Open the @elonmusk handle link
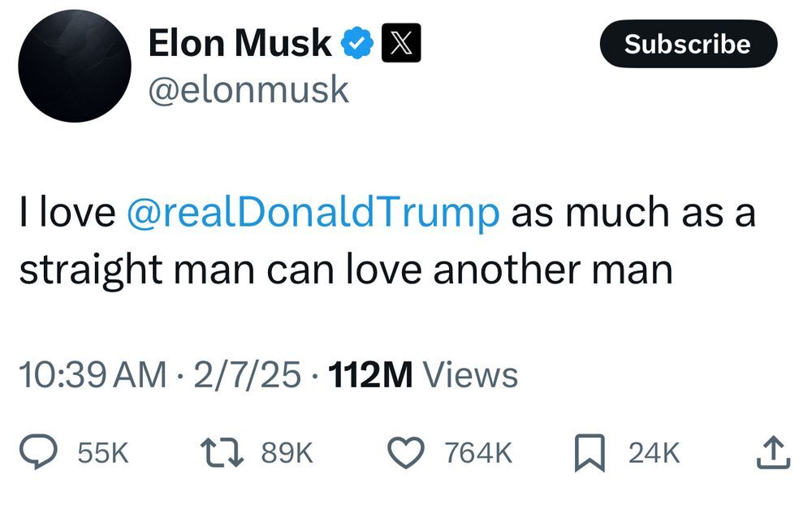The image size is (812, 505). [248, 90]
